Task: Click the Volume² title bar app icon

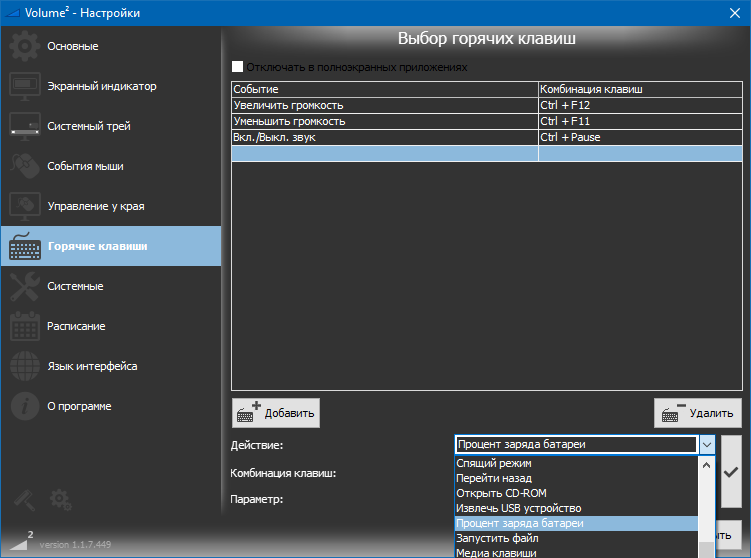Action: [x=11, y=13]
